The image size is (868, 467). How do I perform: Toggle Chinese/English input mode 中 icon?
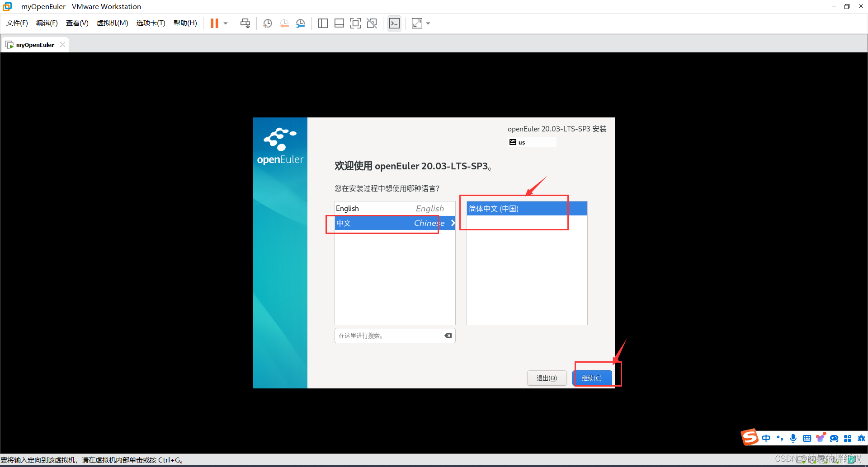[x=766, y=438]
